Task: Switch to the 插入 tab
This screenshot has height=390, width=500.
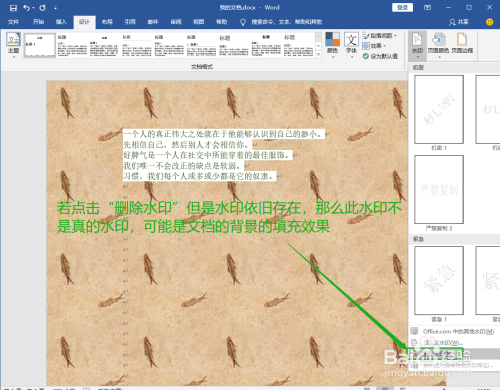Action: [61, 22]
